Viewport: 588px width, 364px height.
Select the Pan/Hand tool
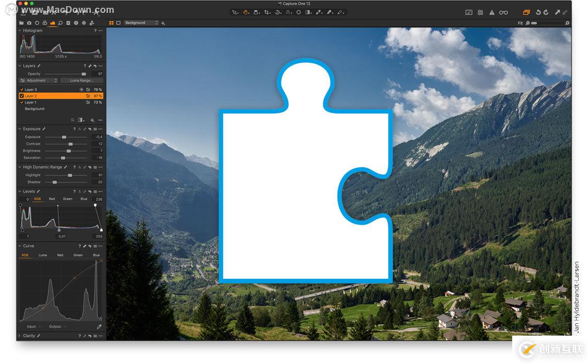pos(244,12)
